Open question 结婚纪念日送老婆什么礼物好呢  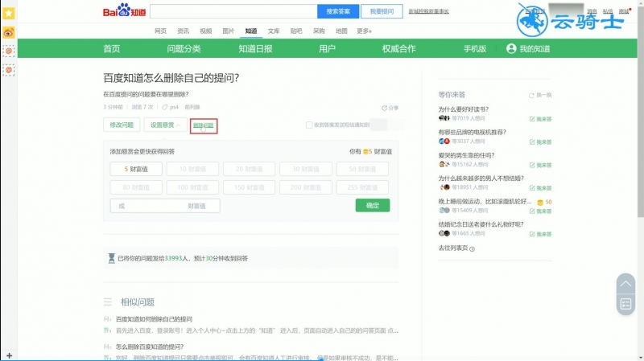[481, 224]
